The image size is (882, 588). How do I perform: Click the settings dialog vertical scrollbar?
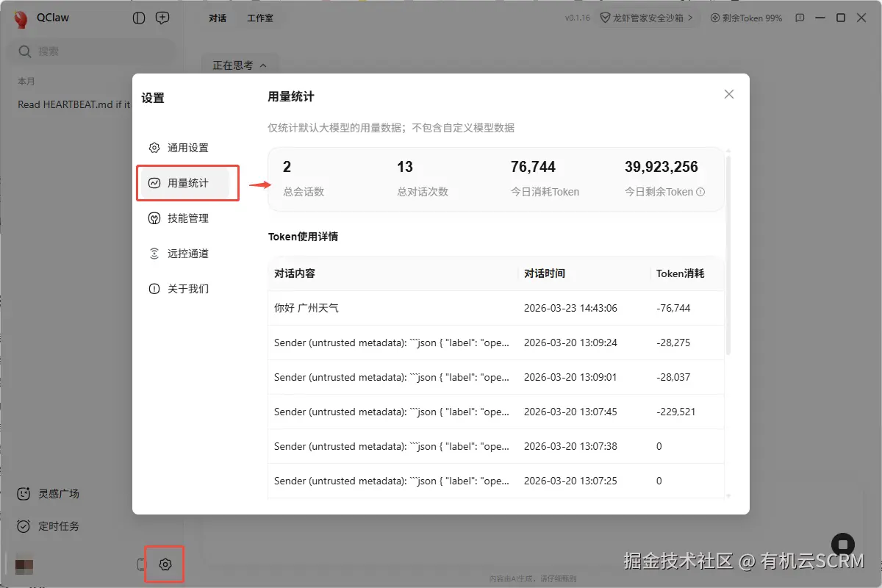tap(728, 254)
